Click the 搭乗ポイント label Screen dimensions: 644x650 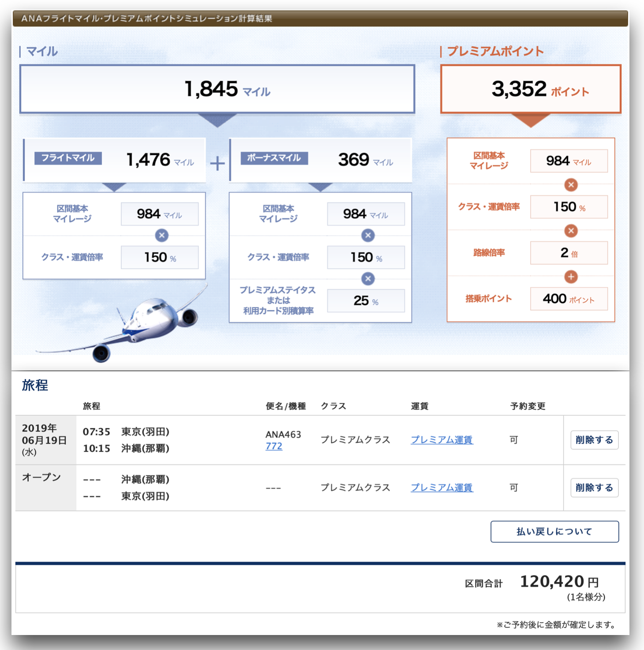489,299
